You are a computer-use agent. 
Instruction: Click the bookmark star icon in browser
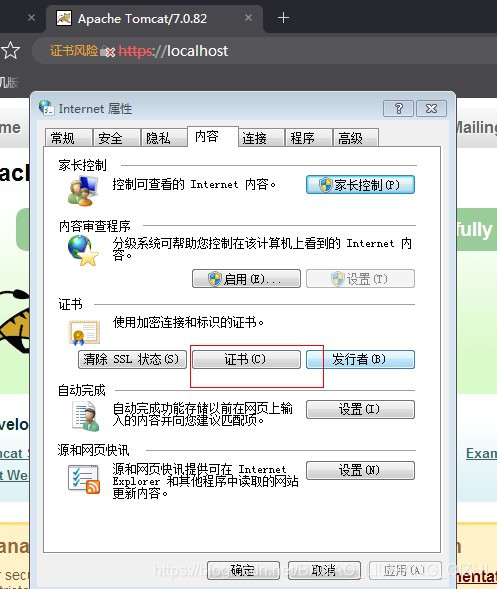11,50
